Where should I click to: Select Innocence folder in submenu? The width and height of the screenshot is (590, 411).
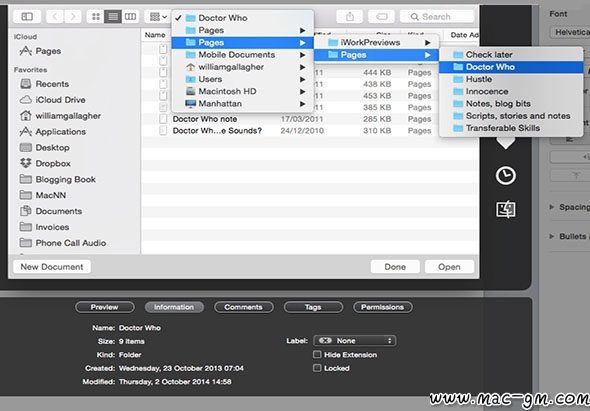511,91
